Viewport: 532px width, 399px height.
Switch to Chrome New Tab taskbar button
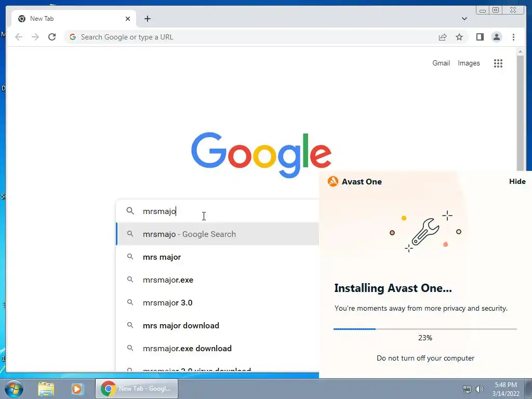137,389
